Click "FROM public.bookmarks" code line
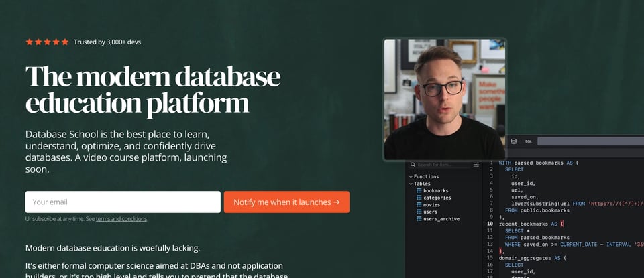The height and width of the screenshot is (278, 644). (537, 210)
